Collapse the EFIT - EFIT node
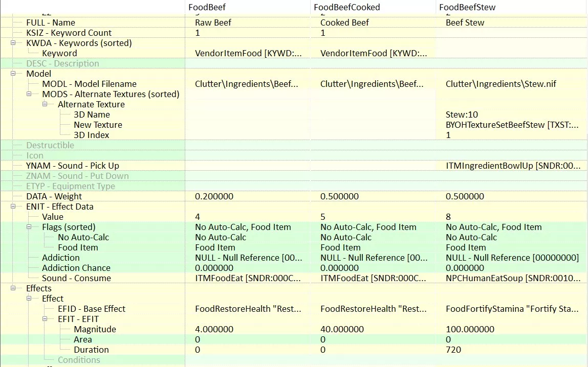 tap(45, 318)
